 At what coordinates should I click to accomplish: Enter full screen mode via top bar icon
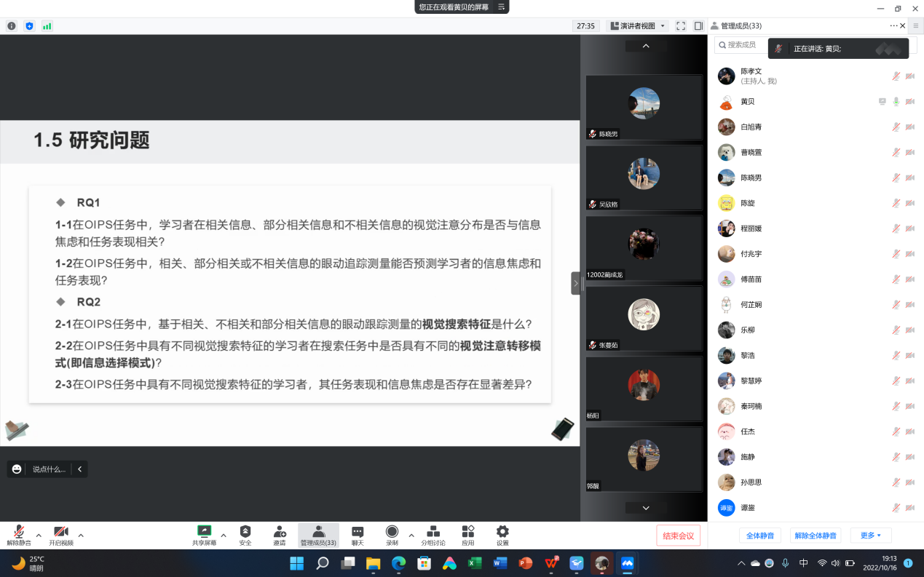[x=681, y=26]
